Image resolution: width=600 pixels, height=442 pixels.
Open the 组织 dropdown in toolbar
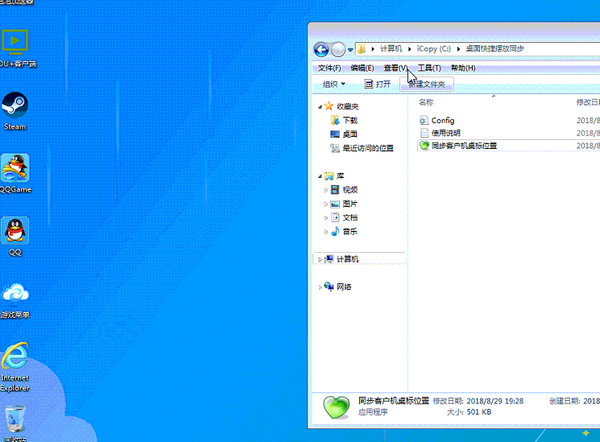[334, 84]
